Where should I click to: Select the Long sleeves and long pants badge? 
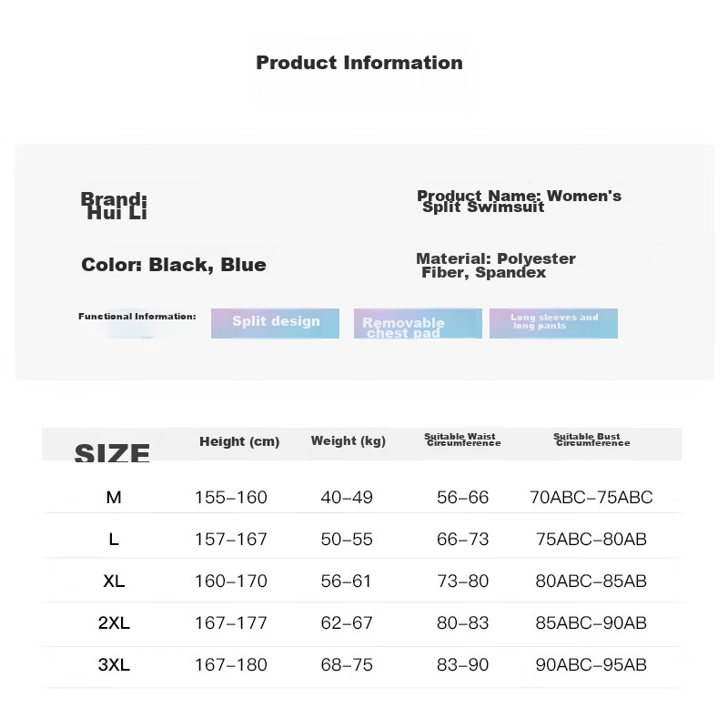pos(553,323)
